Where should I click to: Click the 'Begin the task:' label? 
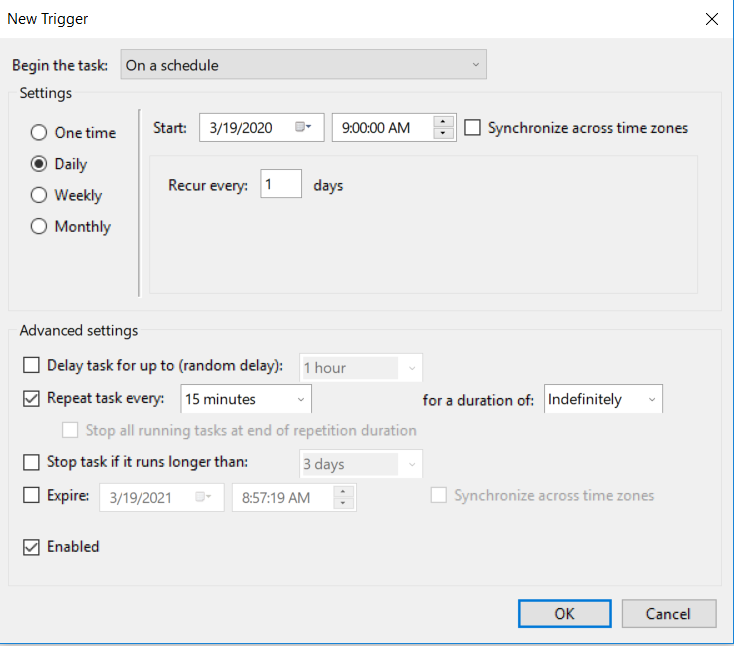(x=60, y=66)
